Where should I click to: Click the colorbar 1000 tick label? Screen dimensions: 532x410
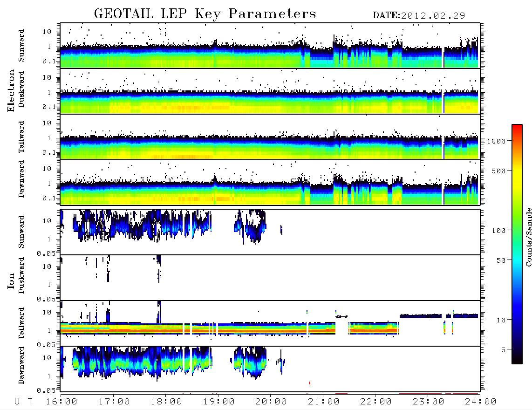tap(496, 141)
